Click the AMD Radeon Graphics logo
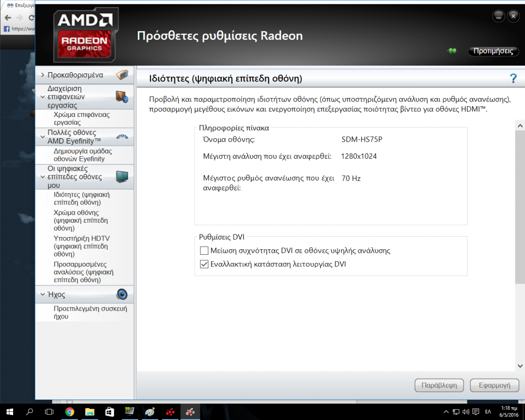 [x=86, y=35]
